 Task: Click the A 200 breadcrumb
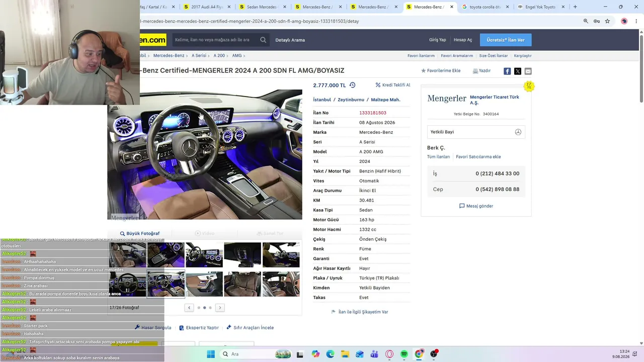219,55
